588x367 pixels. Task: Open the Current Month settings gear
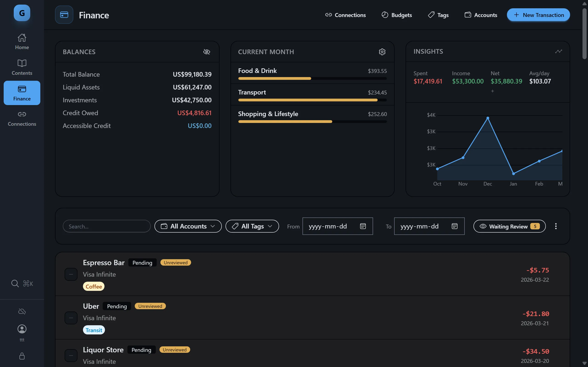pos(382,52)
